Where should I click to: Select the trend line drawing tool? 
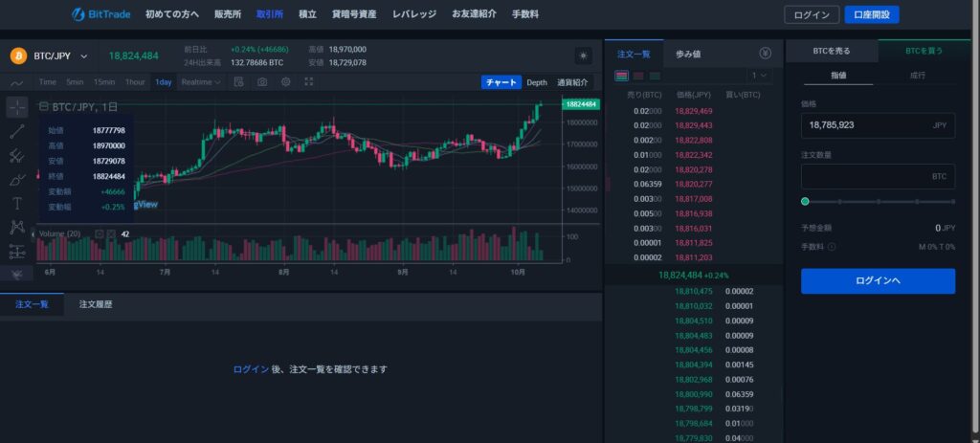[17, 131]
